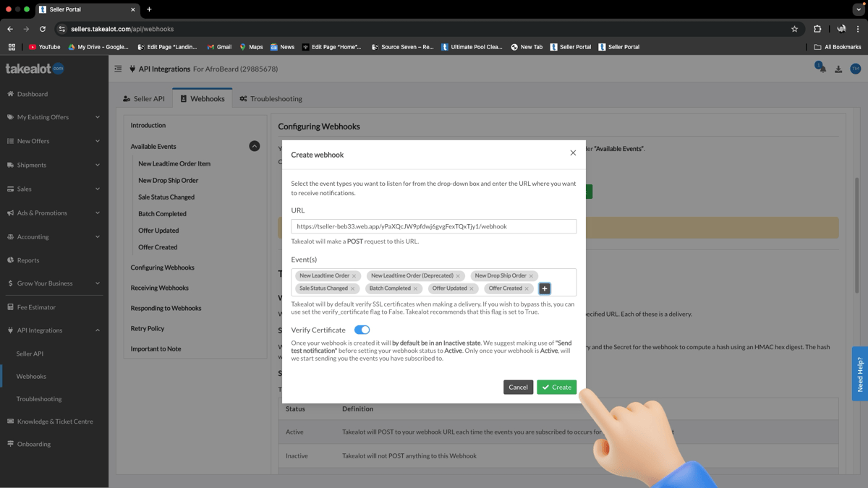This screenshot has height=488, width=868.
Task: Bookmark this page with star icon
Action: click(794, 29)
